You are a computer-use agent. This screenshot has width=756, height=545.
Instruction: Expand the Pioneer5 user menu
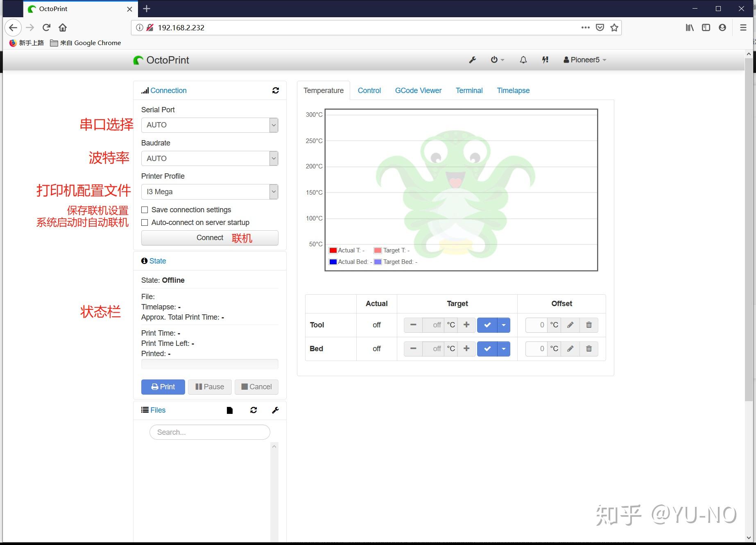[584, 60]
